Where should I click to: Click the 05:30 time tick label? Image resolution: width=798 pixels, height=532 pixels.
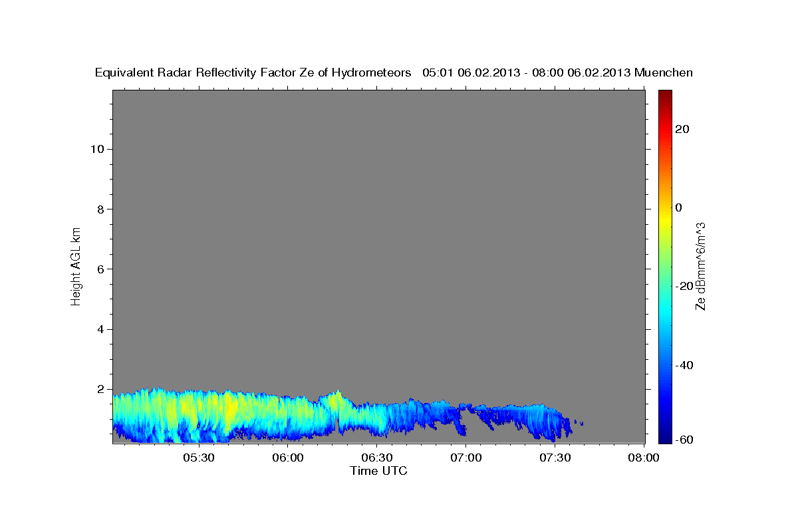(198, 458)
